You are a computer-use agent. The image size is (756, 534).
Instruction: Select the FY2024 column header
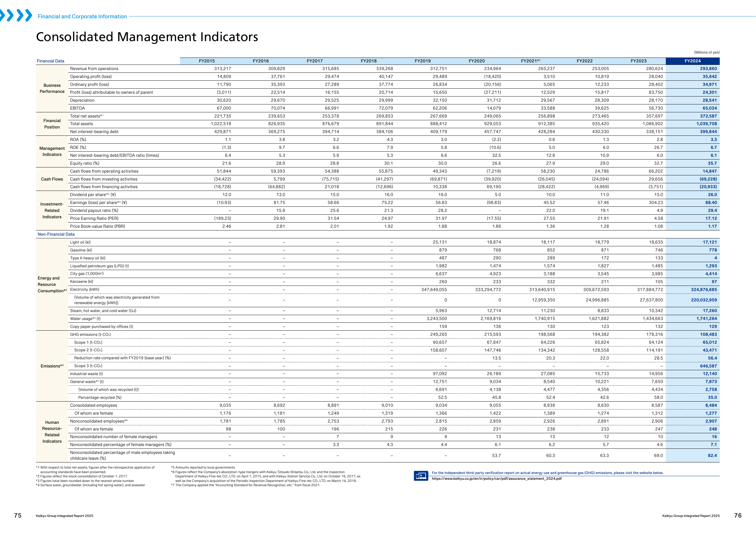click(692, 61)
